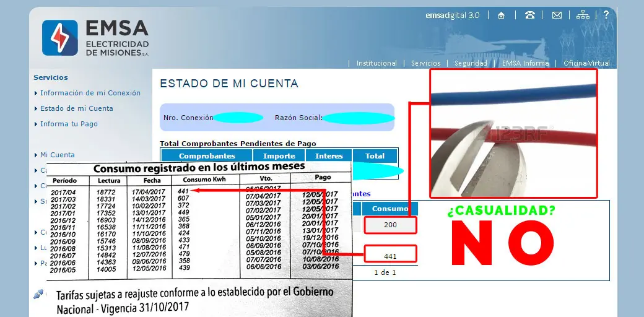The image size is (644, 317).
Task: Open the Servicios top menu
Action: (x=426, y=63)
